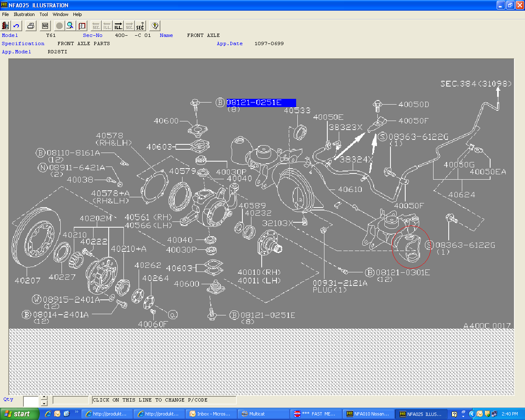Open the File menu
525x420 pixels.
click(x=5, y=14)
